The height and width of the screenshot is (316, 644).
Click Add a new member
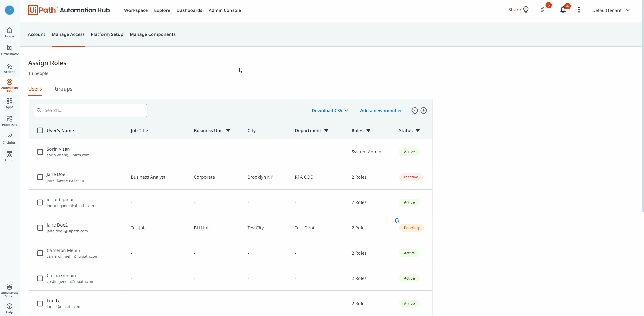pos(381,111)
